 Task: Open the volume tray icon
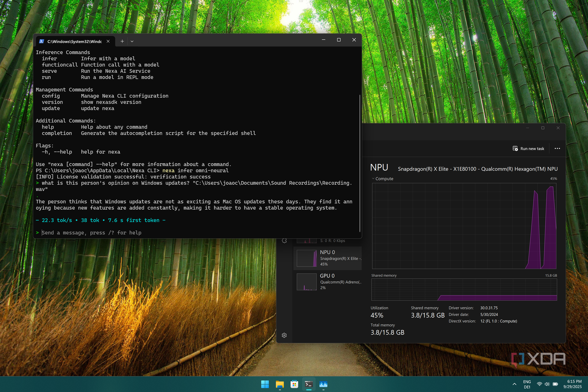(x=547, y=384)
